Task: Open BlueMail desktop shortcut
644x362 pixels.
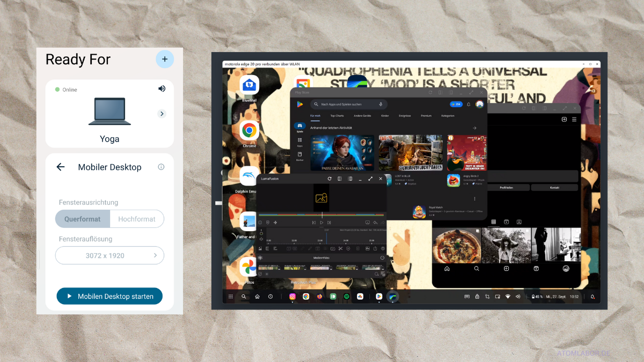Action: [x=249, y=87]
